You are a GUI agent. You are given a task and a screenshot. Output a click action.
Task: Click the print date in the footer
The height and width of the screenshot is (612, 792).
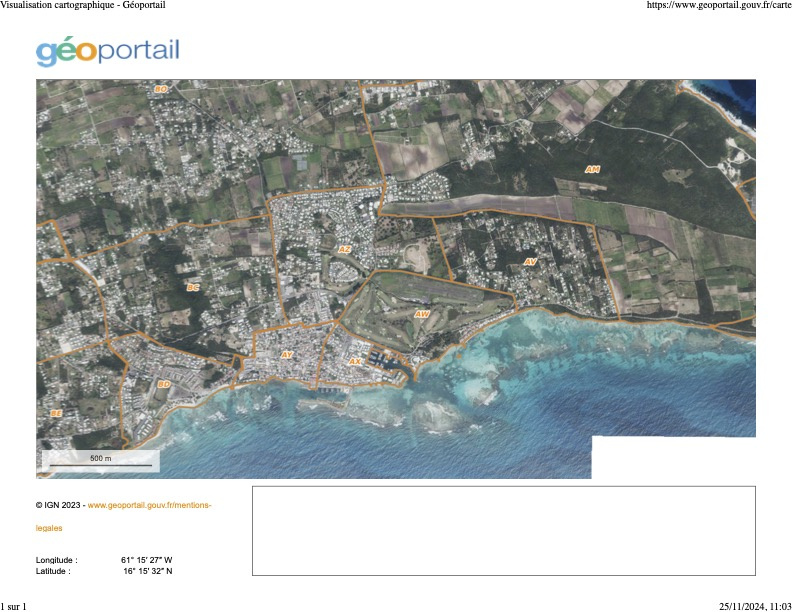(x=755, y=606)
